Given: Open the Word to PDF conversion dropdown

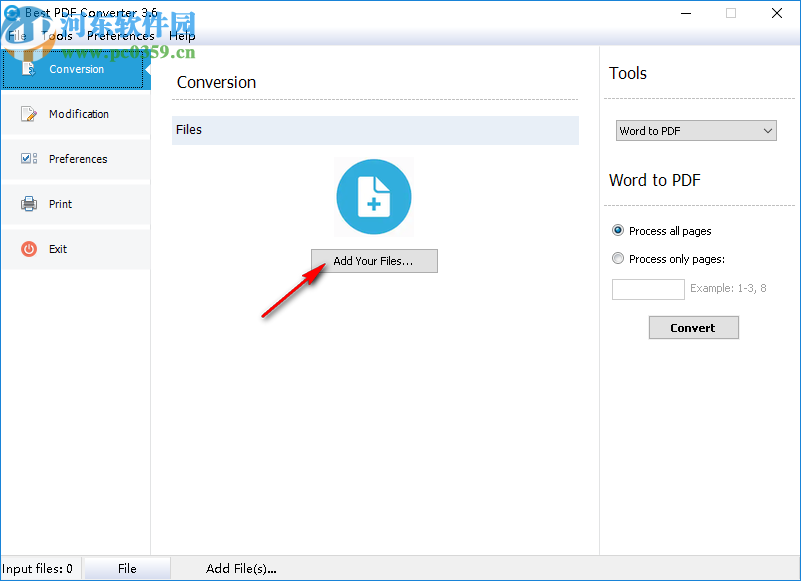Looking at the screenshot, I should pos(696,130).
